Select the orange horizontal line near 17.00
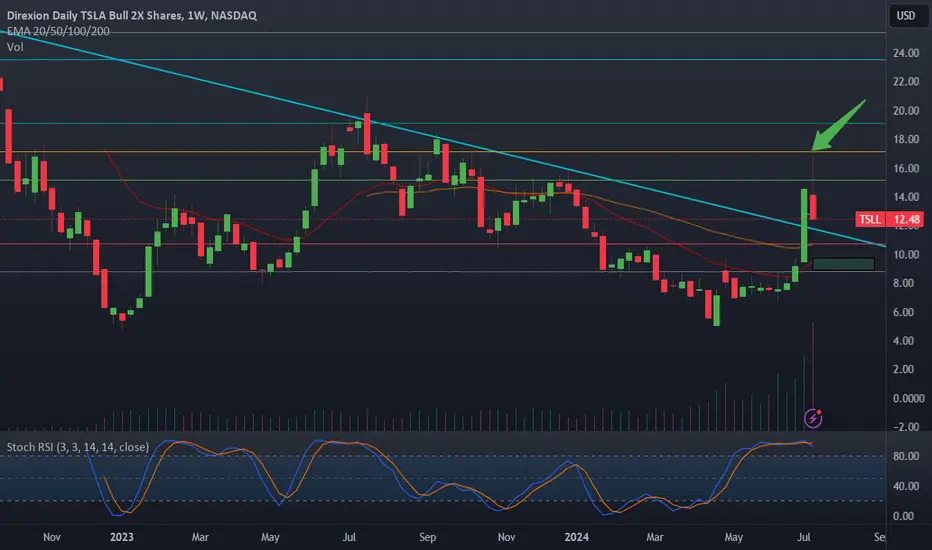932x550 pixels. (443, 152)
